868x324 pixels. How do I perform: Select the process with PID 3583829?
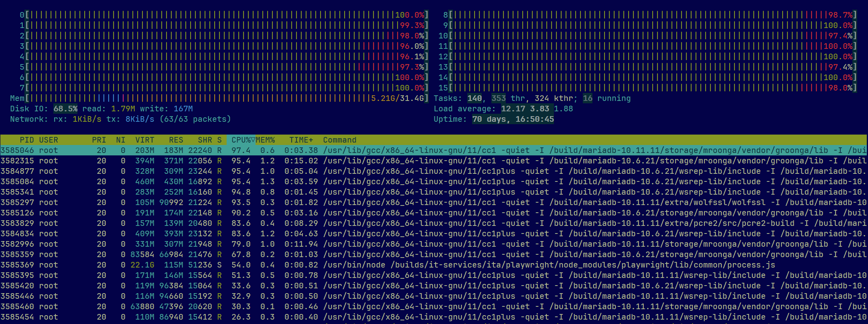[x=434, y=223]
